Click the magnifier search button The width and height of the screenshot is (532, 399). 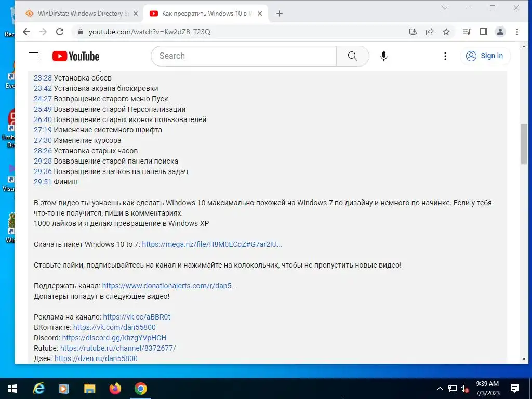point(353,56)
